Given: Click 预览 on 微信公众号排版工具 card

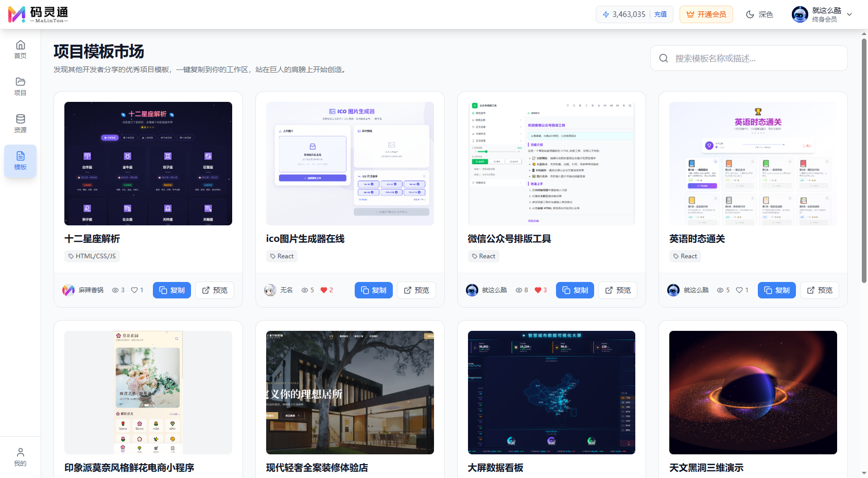Looking at the screenshot, I should 618,290.
